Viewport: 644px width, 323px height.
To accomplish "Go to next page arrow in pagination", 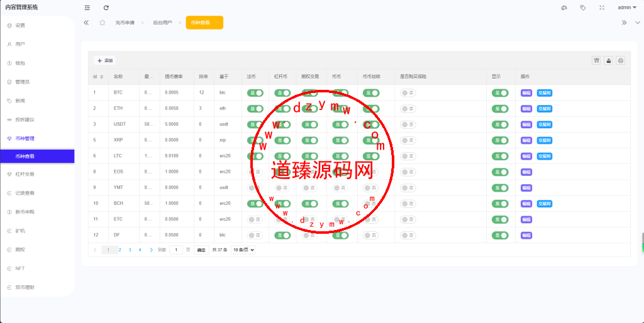I will (x=151, y=249).
